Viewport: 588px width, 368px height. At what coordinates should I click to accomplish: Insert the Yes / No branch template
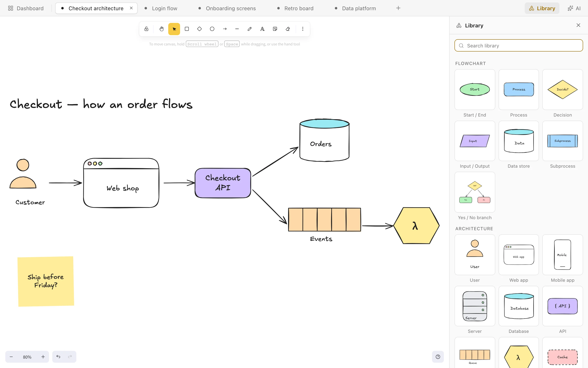click(x=474, y=192)
